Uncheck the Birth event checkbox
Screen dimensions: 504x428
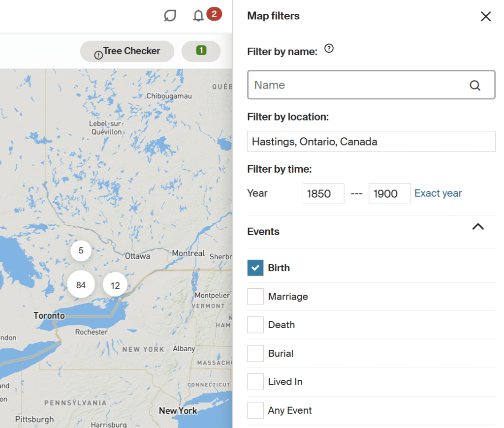click(255, 268)
